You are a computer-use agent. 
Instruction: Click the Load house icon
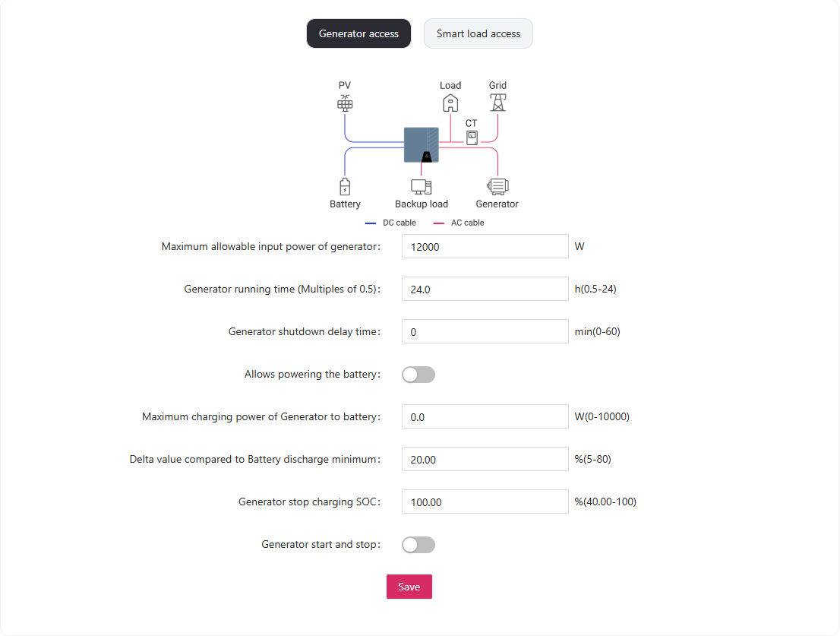450,103
